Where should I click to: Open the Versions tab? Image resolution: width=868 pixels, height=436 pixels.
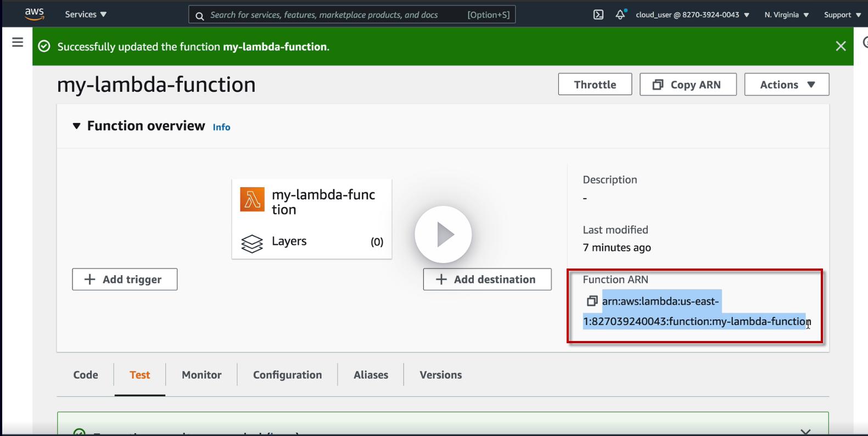point(441,375)
